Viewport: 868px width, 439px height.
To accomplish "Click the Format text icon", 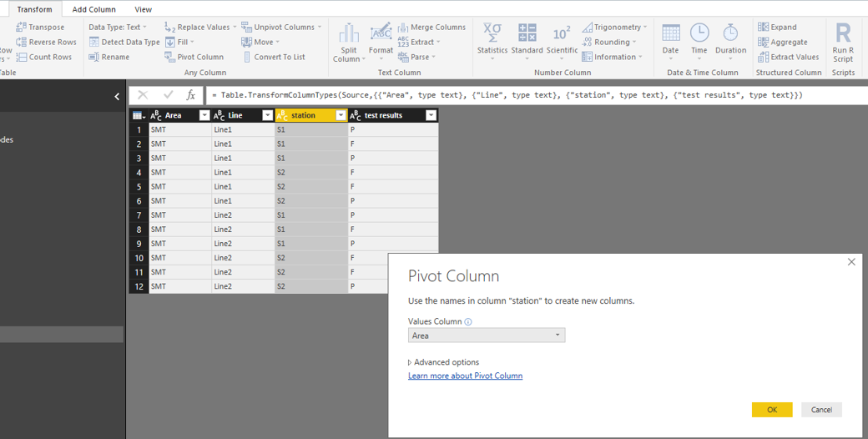I will (x=381, y=32).
